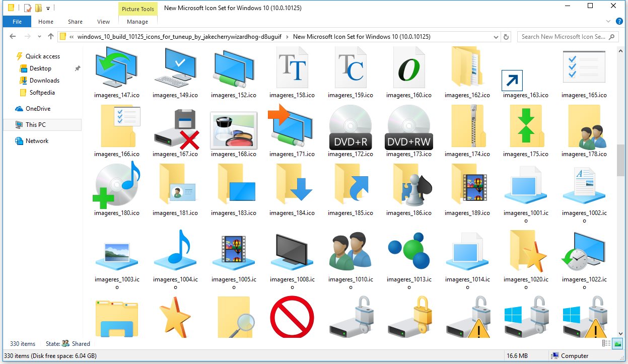Viewport: 628px width, 364px height.
Task: Switch to large thumbnails view from the status bar
Action: (x=617, y=343)
